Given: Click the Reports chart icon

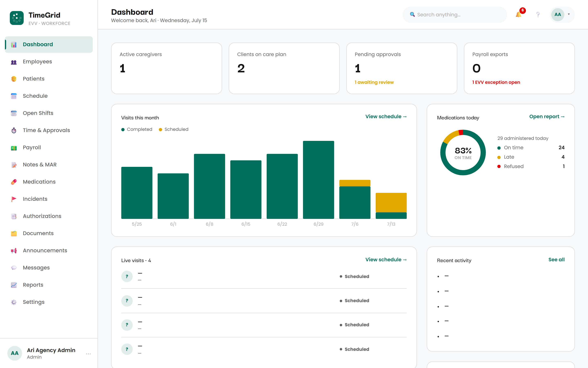Looking at the screenshot, I should [x=14, y=285].
